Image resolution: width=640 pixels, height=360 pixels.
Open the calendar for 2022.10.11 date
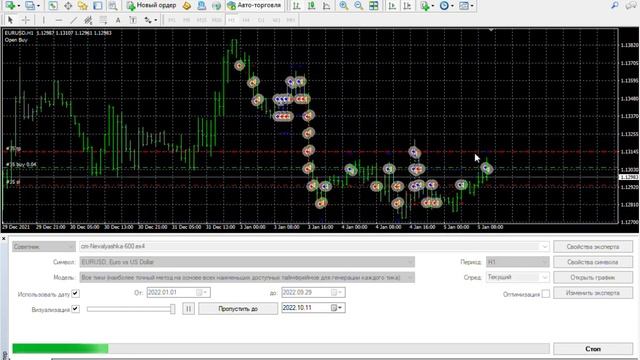point(337,308)
